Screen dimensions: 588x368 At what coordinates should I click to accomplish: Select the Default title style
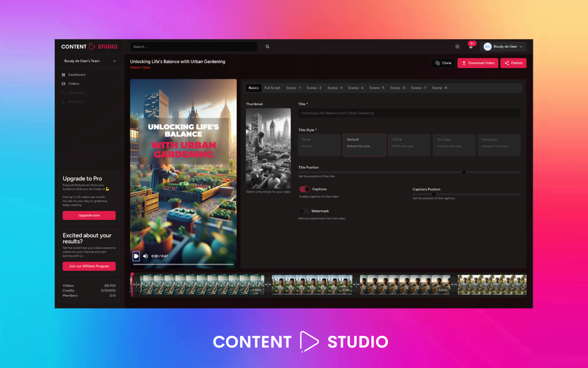click(364, 145)
